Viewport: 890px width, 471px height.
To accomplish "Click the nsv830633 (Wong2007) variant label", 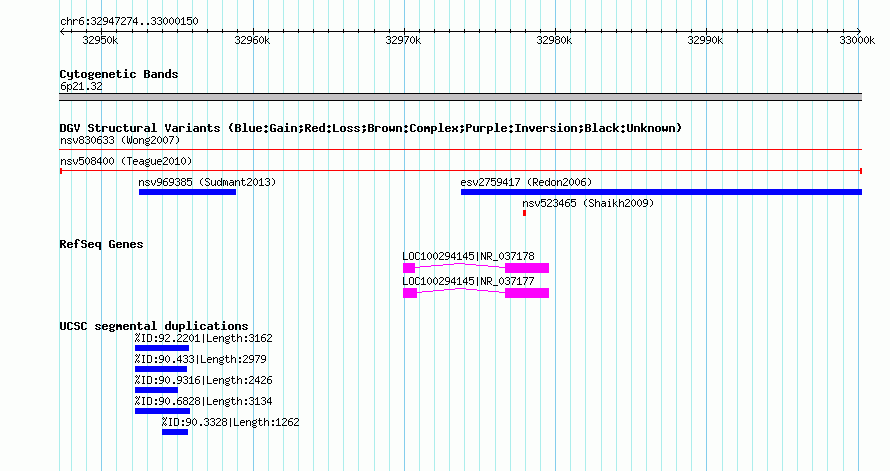I will click(x=120, y=140).
